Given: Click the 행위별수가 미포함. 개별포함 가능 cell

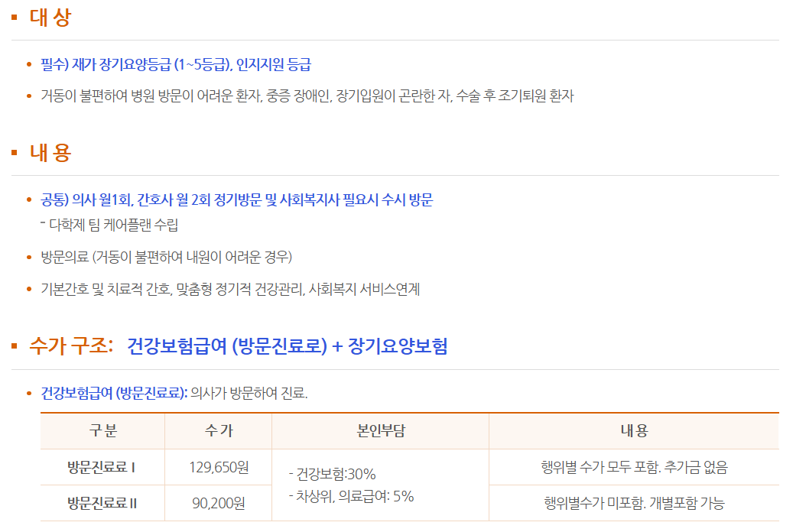Looking at the screenshot, I should pos(634,503).
